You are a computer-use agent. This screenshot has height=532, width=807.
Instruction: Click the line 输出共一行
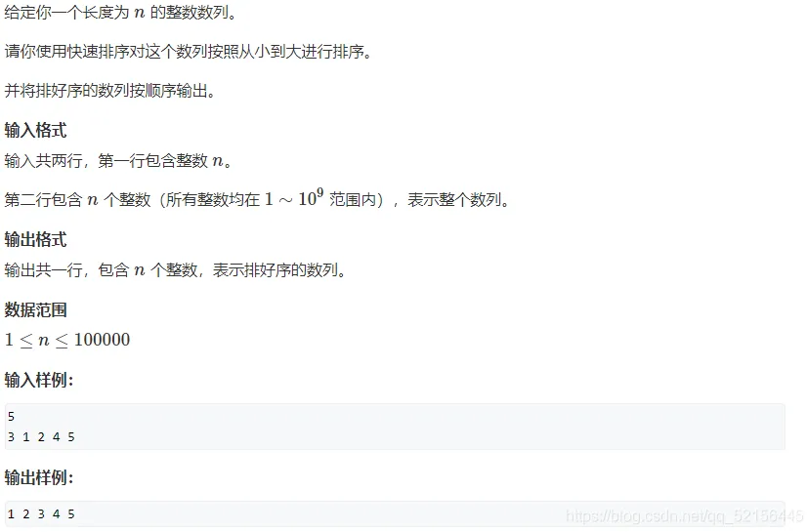click(175, 269)
